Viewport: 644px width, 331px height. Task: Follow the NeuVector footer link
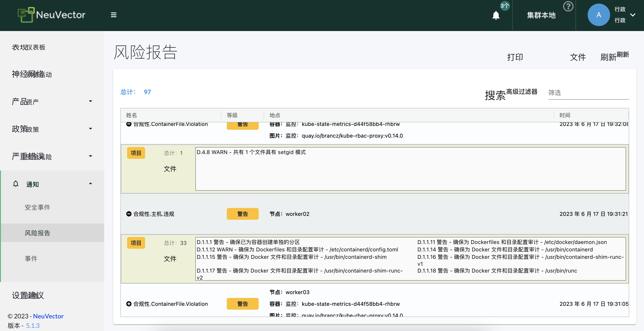point(48,316)
